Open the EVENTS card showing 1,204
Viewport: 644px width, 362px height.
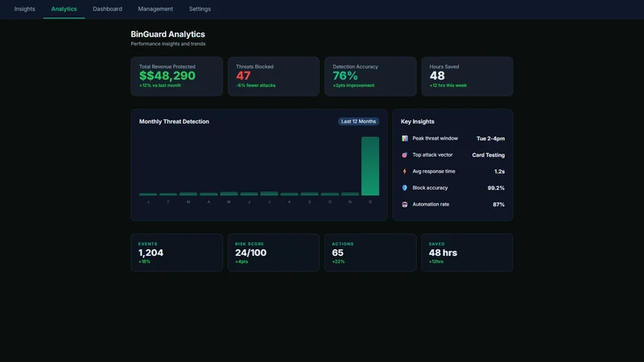click(176, 253)
